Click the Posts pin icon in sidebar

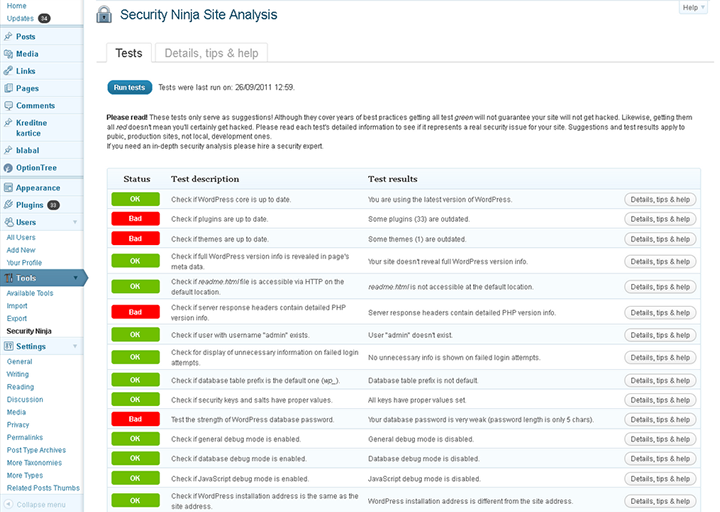8,36
